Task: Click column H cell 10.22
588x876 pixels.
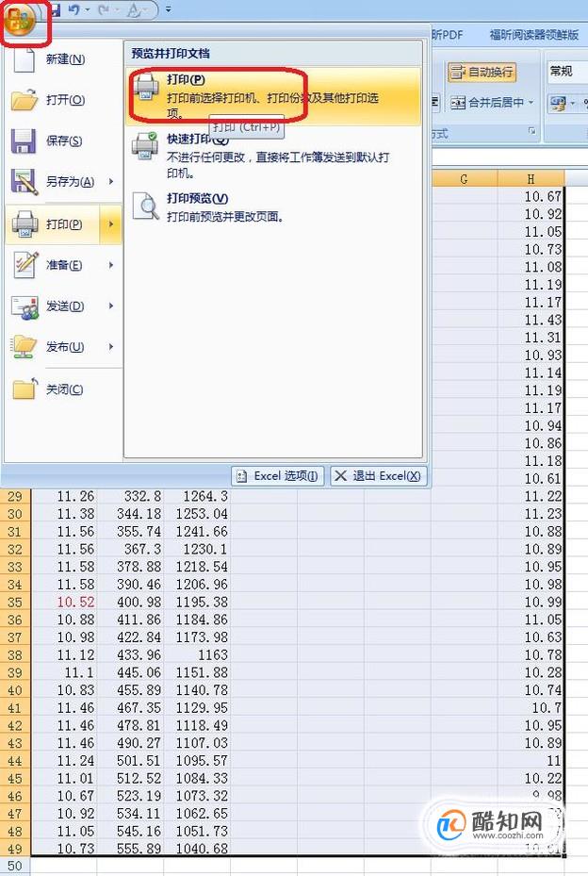Action: pos(530,778)
